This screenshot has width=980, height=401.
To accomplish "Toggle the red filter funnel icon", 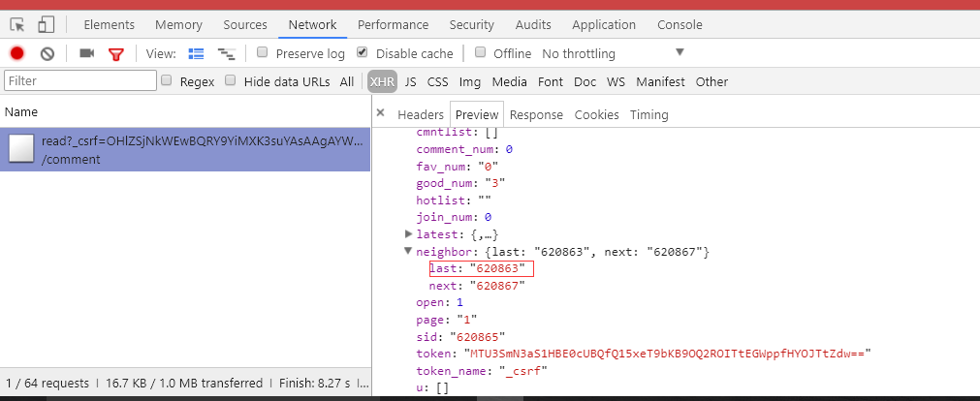I will pos(116,54).
